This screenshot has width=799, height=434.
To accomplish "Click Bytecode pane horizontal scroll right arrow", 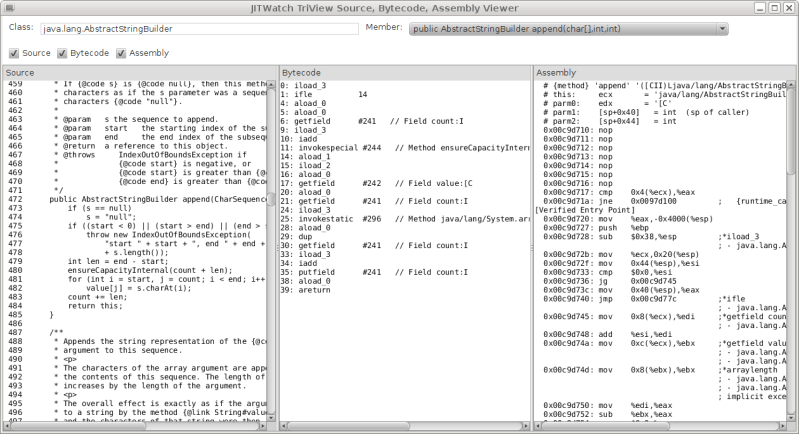I will (x=526, y=425).
